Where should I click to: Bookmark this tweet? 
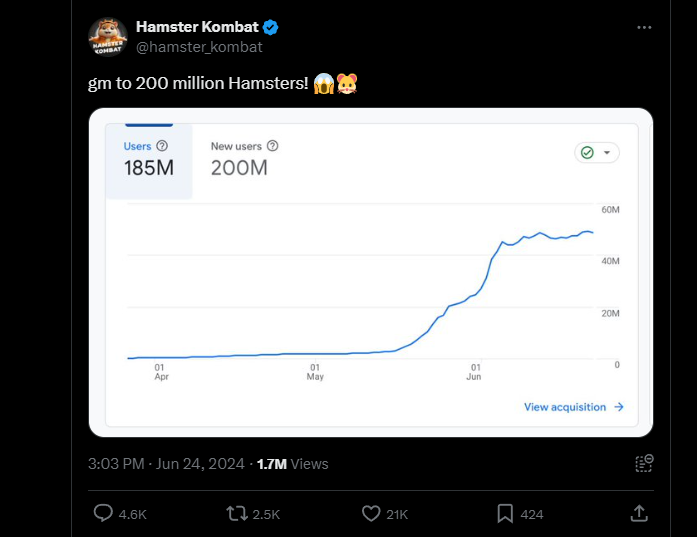click(505, 513)
